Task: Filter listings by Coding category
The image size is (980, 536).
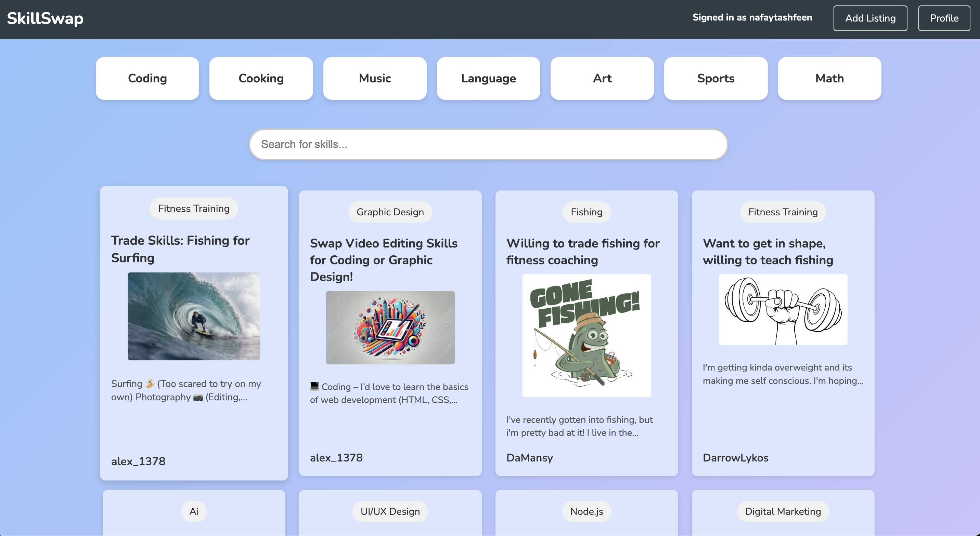Action: 147,78
